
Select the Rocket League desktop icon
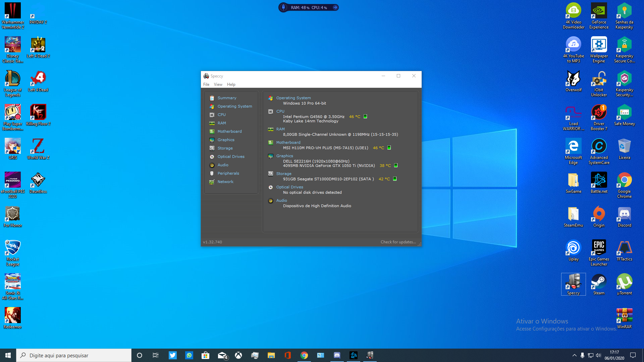(13, 253)
